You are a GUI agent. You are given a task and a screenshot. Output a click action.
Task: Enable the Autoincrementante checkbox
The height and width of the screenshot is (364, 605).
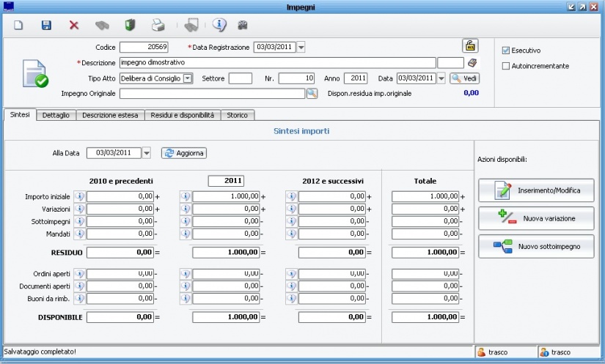point(506,66)
